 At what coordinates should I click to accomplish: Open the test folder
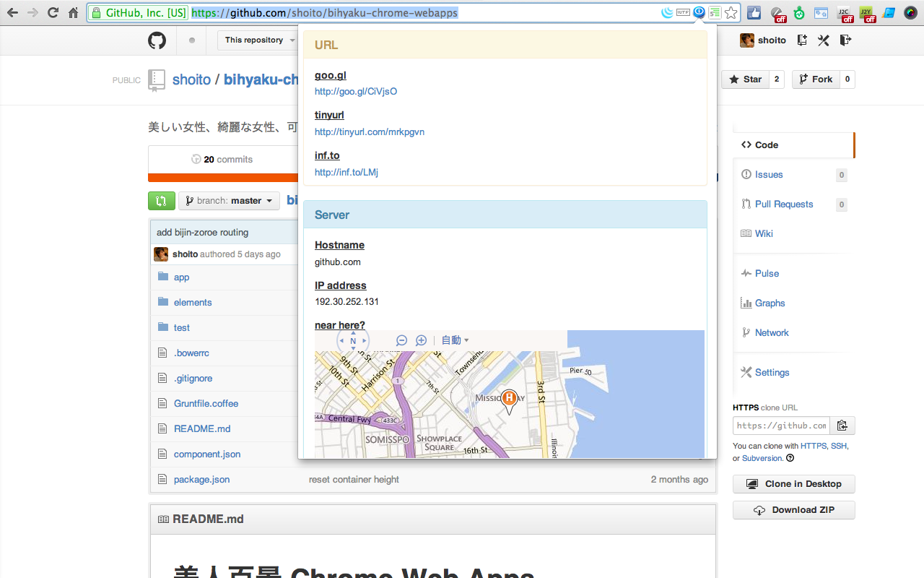(182, 328)
